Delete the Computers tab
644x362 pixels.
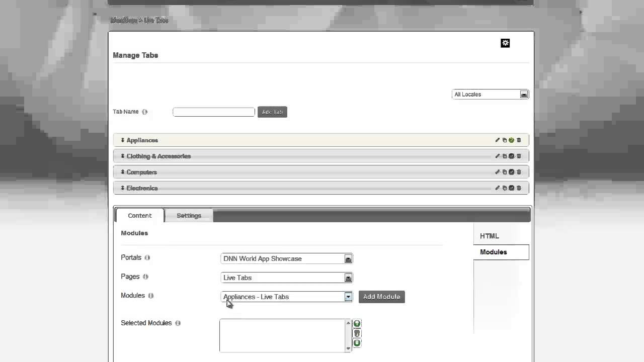coord(519,172)
